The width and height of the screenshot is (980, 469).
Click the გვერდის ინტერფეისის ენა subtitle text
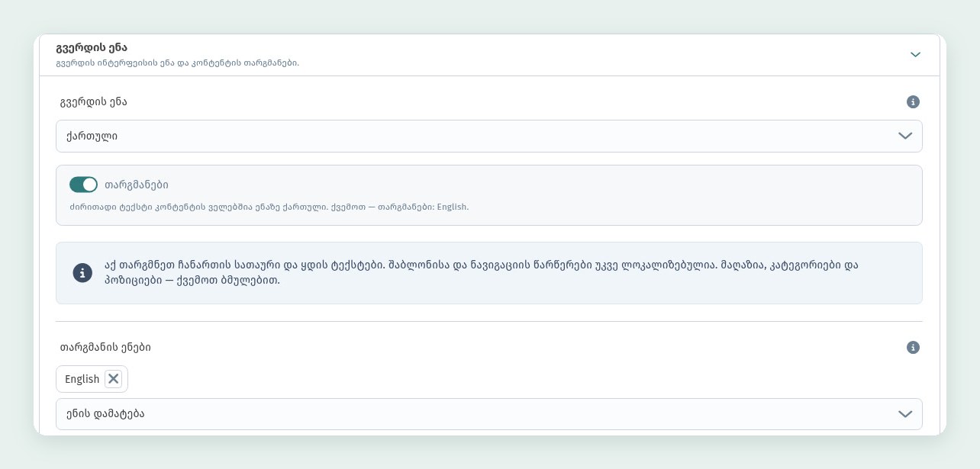(x=178, y=63)
